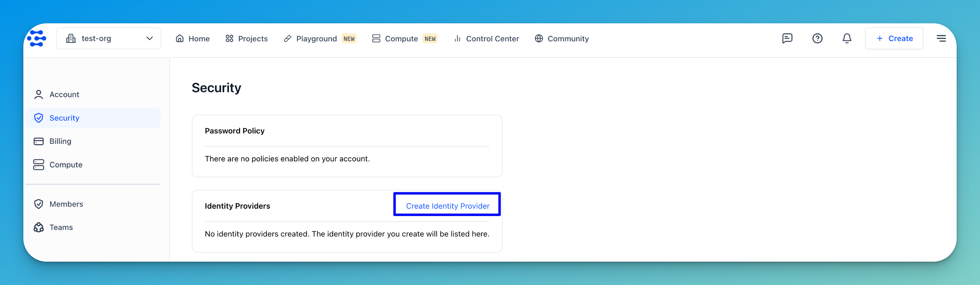Open Billing in the sidebar
Viewport: 980px width, 285px height.
93,141
